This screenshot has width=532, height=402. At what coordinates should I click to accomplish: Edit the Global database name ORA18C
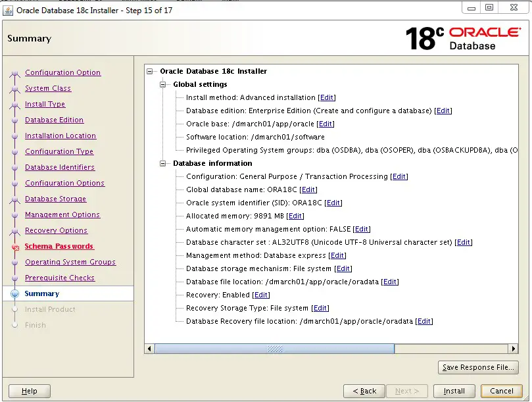click(308, 189)
